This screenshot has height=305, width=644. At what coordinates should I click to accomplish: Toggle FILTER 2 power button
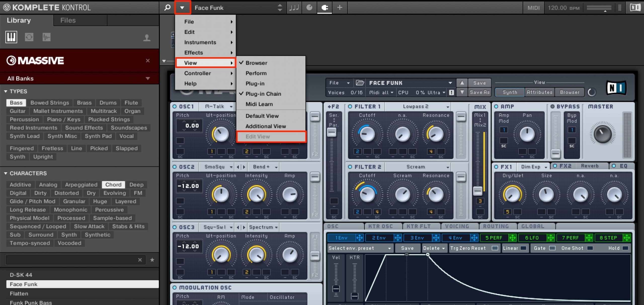click(350, 167)
